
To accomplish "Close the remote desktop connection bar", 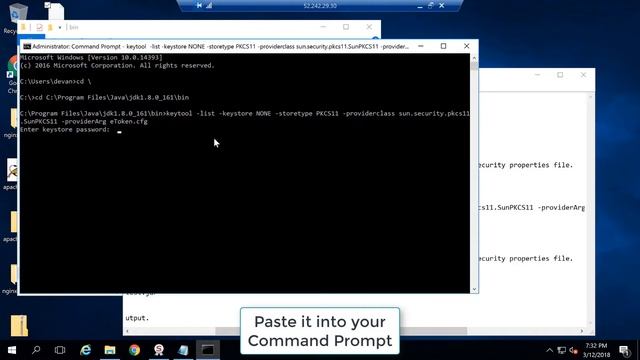I will pyautogui.click(x=442, y=6).
